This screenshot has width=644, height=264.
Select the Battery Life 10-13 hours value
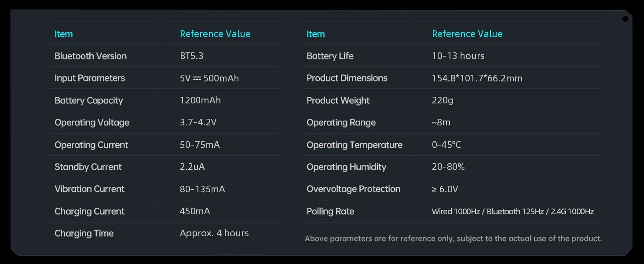coord(458,56)
